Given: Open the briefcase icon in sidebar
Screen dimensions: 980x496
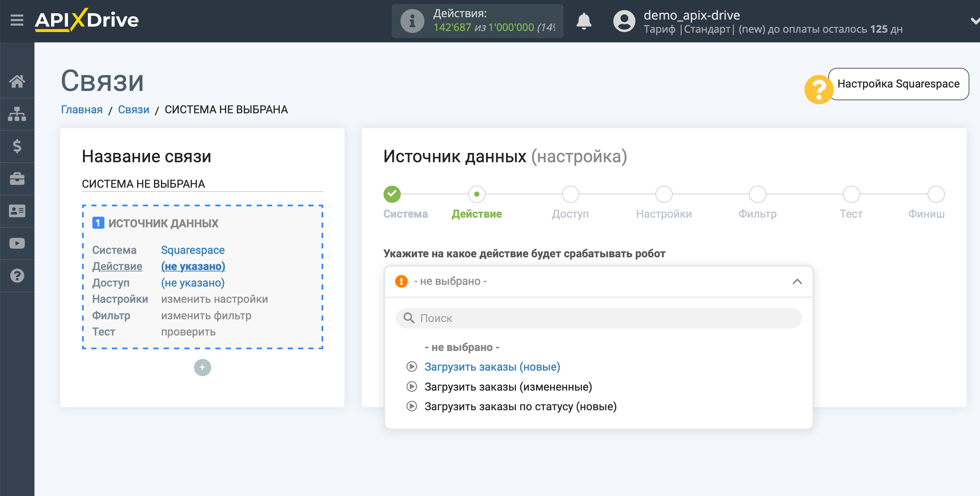Looking at the screenshot, I should pyautogui.click(x=17, y=179).
